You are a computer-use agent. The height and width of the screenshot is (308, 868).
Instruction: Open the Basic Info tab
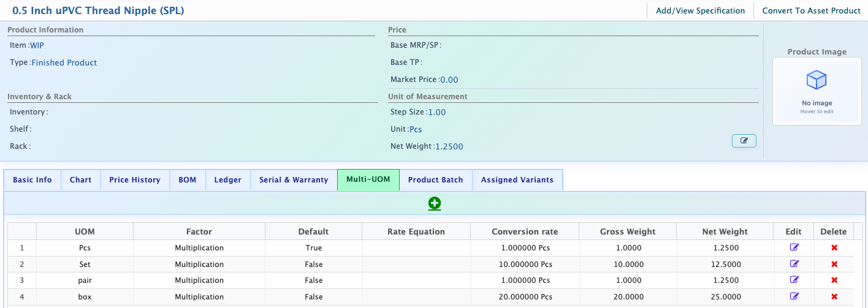(32, 180)
